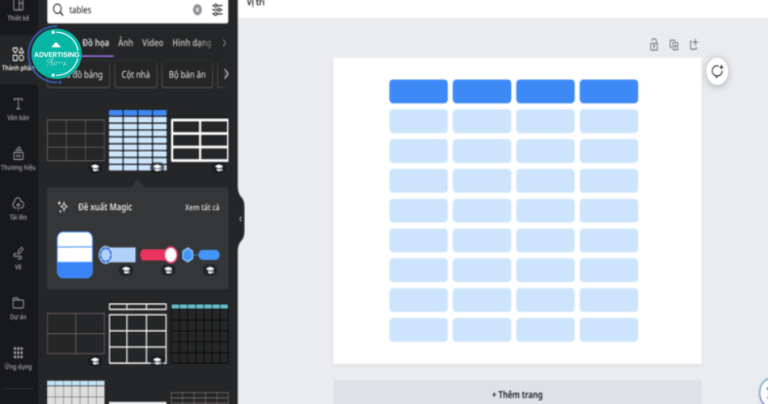Open the Văn bản text panel
Viewport: 768px width, 404px height.
[18, 109]
